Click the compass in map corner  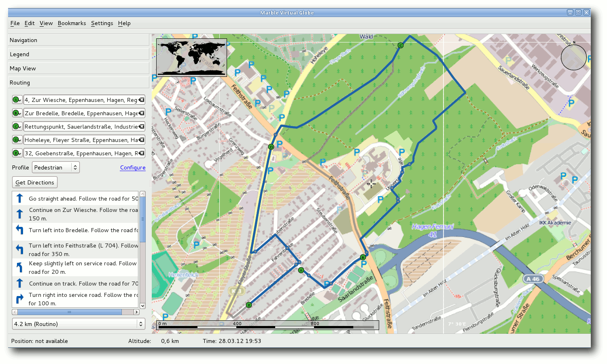pyautogui.click(x=573, y=57)
